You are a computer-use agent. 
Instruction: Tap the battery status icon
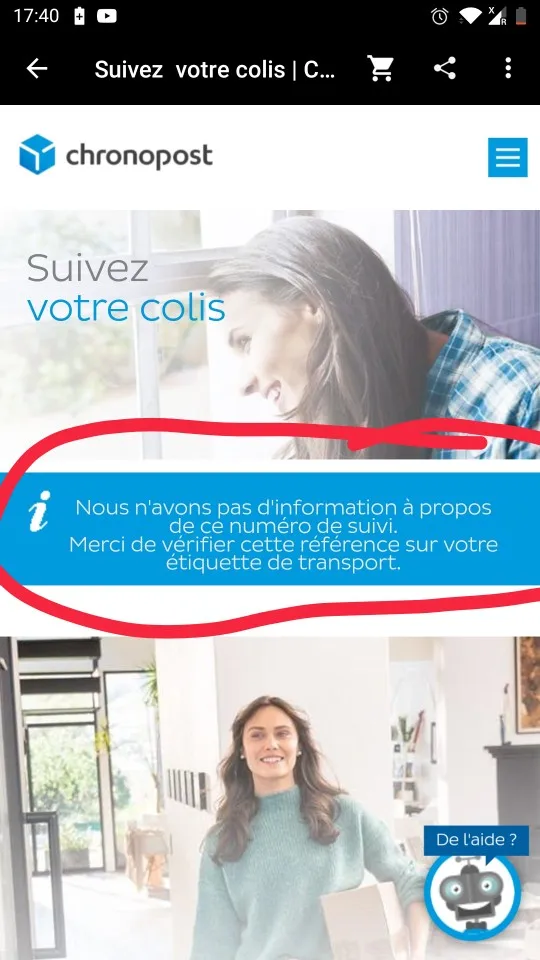[520, 16]
